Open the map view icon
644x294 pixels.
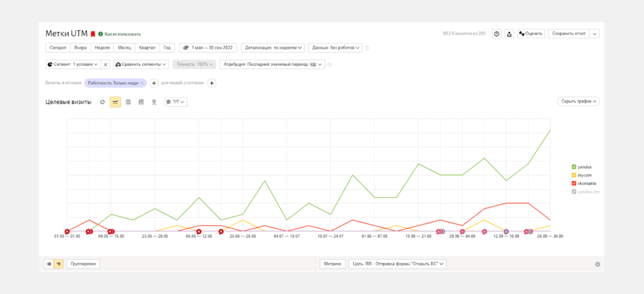point(154,102)
